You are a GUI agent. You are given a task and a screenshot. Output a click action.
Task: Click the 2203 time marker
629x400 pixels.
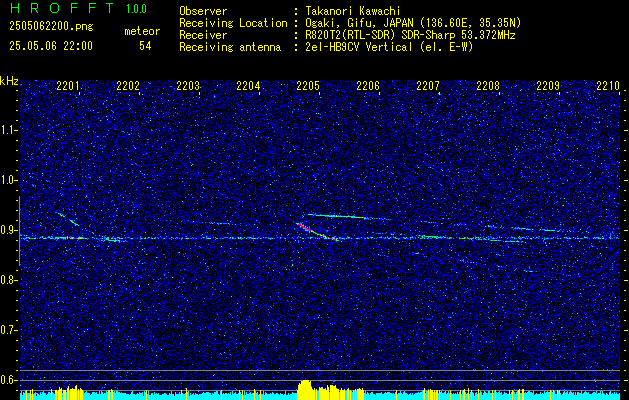[188, 85]
